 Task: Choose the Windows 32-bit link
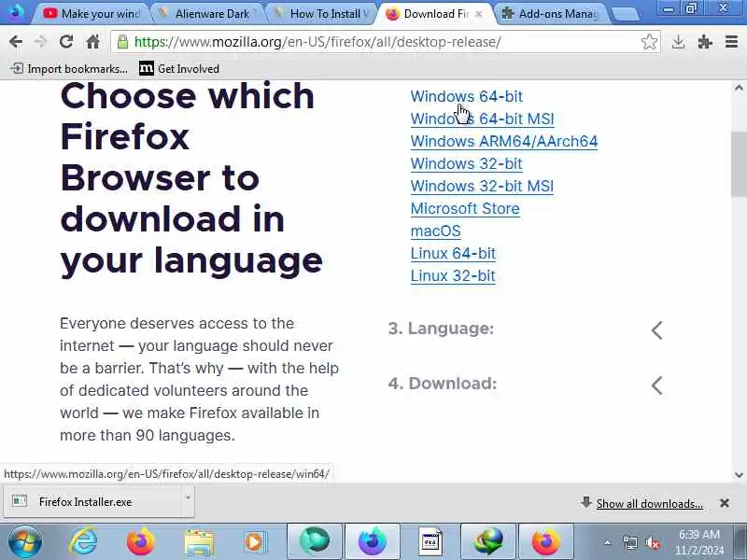click(466, 164)
